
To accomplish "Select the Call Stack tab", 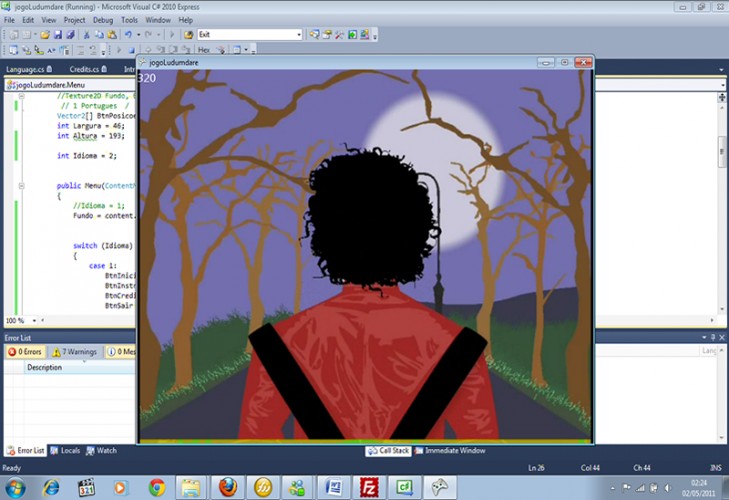I will pos(388,450).
